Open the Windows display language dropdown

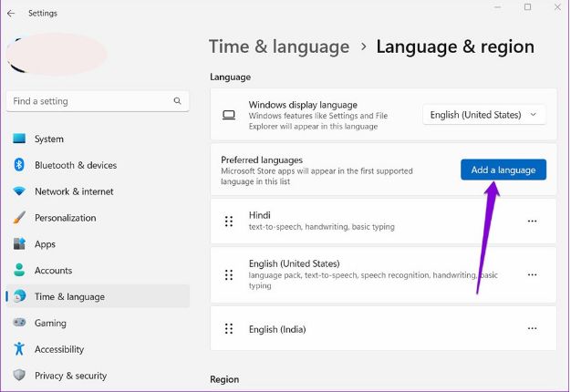click(484, 115)
